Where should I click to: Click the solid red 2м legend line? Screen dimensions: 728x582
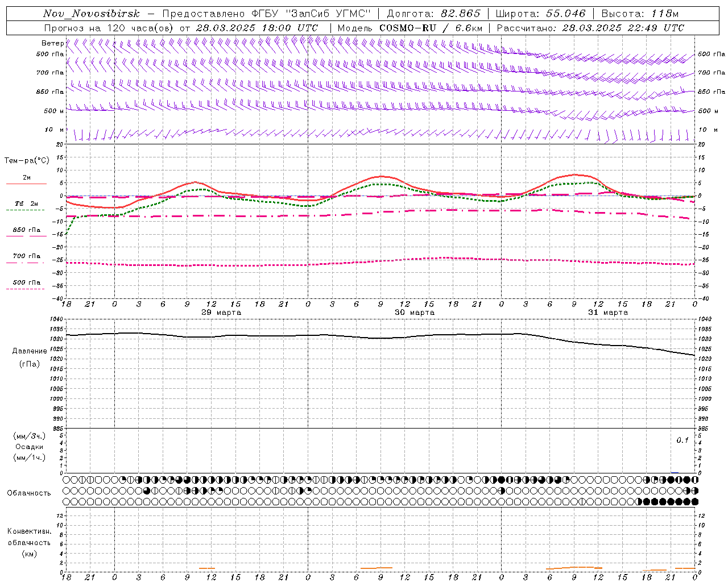pyautogui.click(x=26, y=184)
